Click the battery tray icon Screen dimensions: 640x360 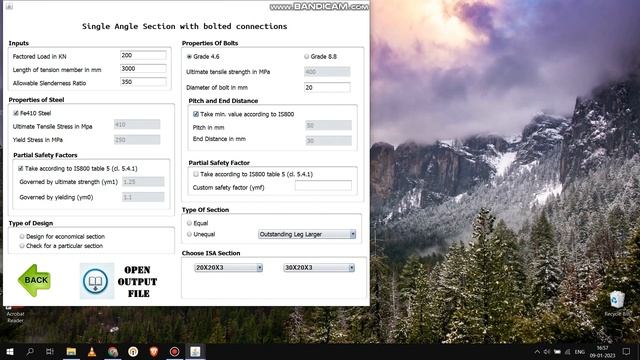point(557,352)
